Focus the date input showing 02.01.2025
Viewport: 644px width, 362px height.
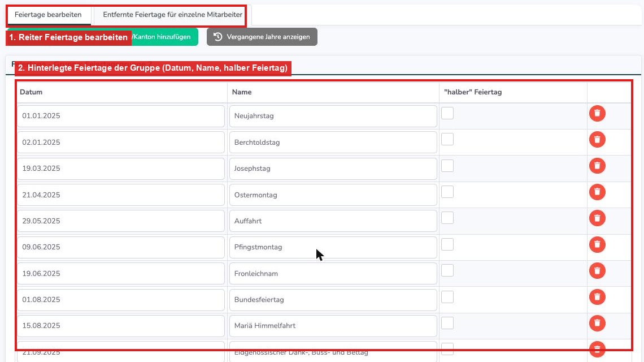point(121,143)
